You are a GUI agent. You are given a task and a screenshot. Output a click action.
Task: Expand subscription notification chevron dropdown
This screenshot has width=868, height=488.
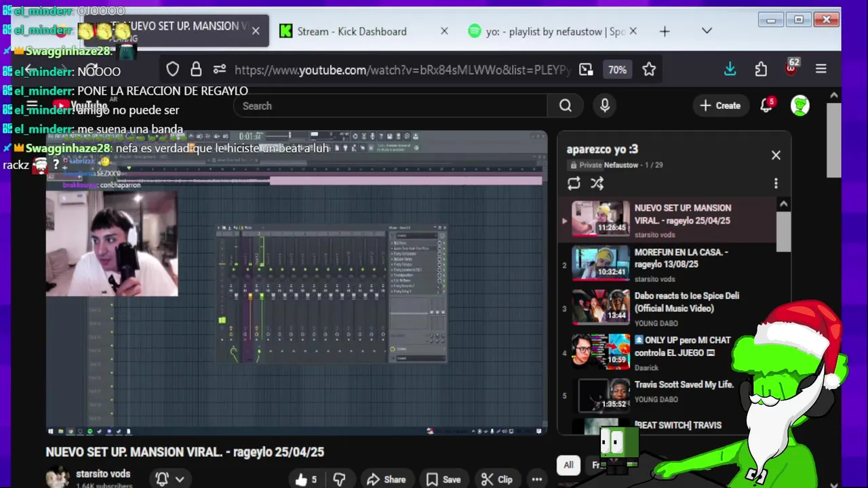pyautogui.click(x=180, y=479)
